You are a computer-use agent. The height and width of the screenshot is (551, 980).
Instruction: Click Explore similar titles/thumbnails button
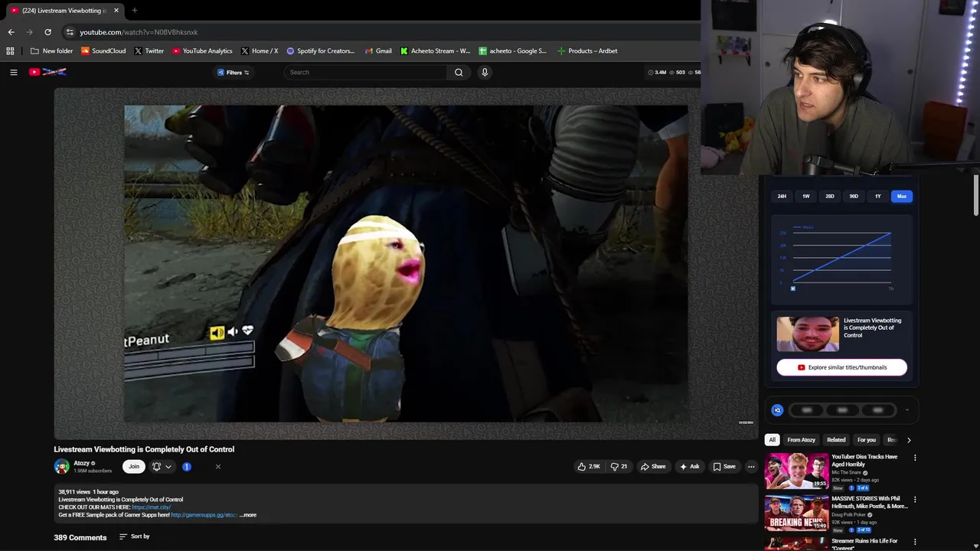coord(841,367)
